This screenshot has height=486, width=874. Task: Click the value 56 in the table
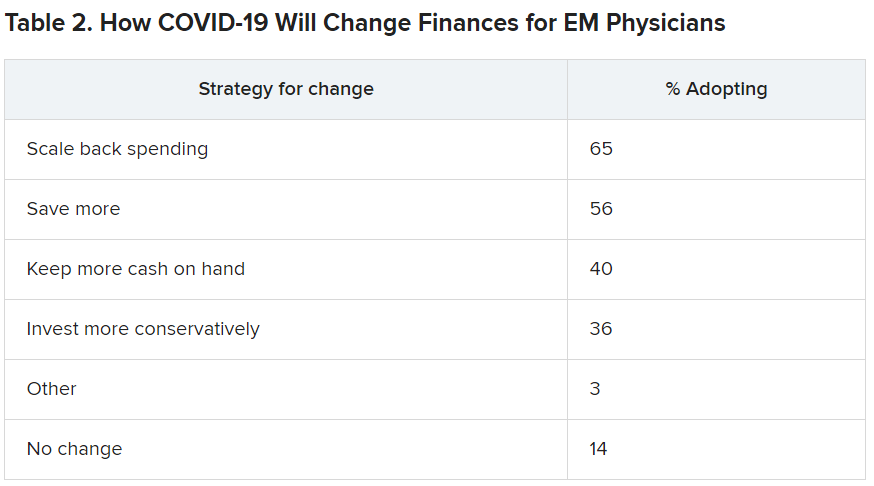point(601,209)
